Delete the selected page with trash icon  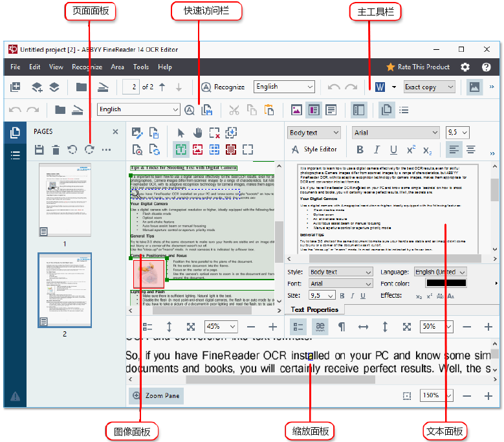(56, 150)
